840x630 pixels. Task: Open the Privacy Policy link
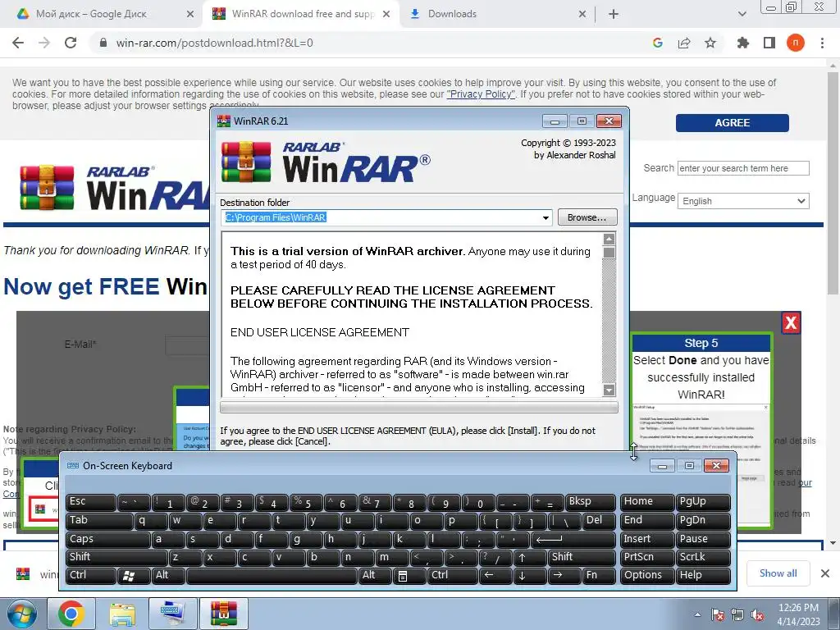(x=481, y=94)
